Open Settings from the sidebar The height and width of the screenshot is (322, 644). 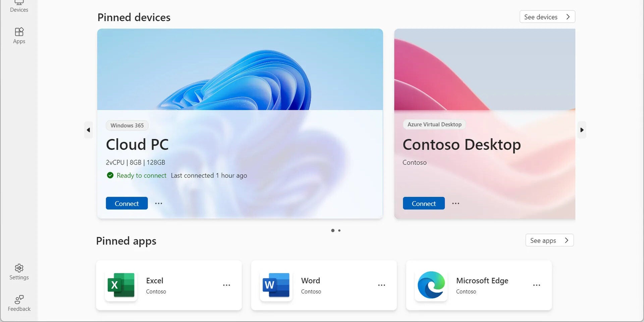[19, 272]
